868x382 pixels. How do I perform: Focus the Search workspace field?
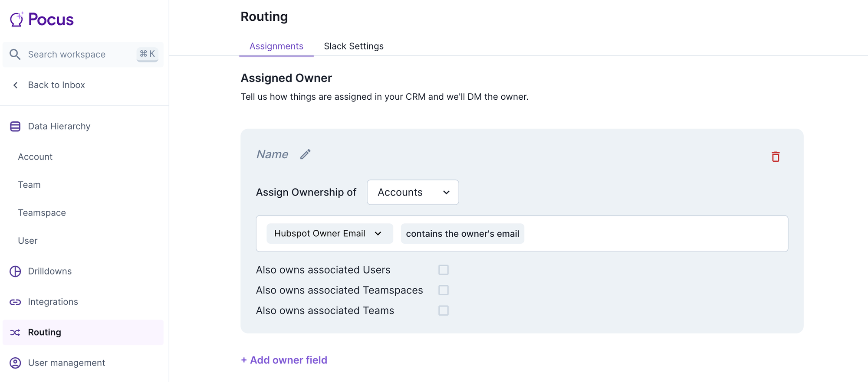[x=78, y=55]
